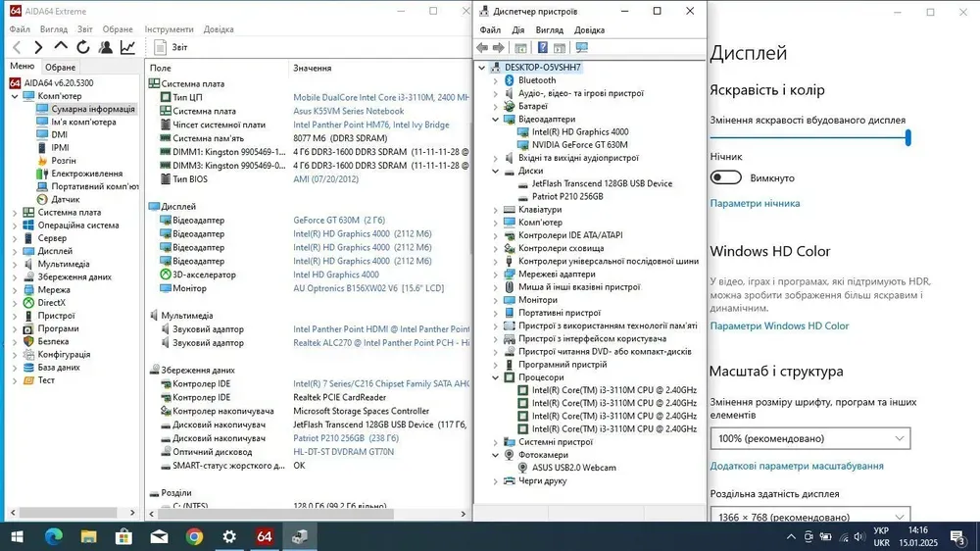Open the 100% (рекомендовано) scale dropdown

[809, 438]
